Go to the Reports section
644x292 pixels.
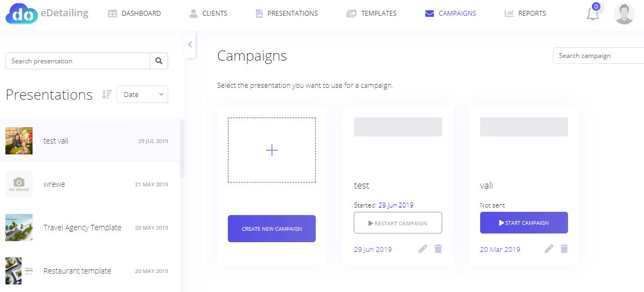525,14
